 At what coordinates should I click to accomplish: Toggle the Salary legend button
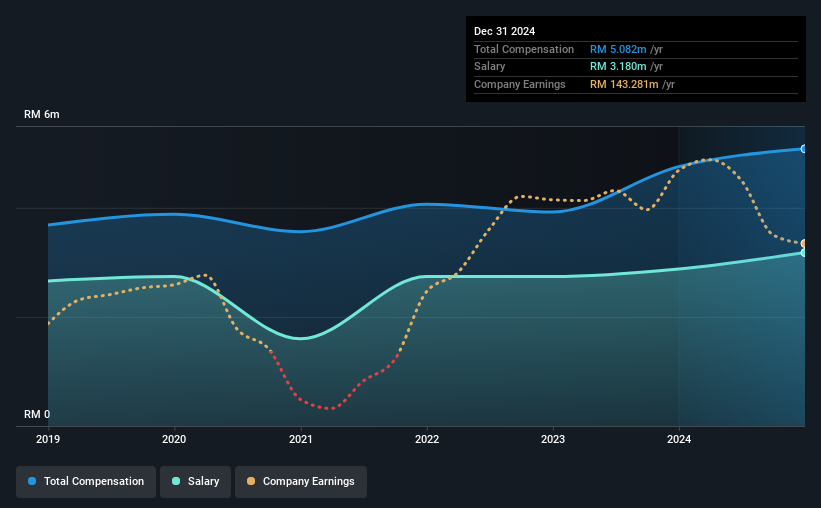pos(195,482)
